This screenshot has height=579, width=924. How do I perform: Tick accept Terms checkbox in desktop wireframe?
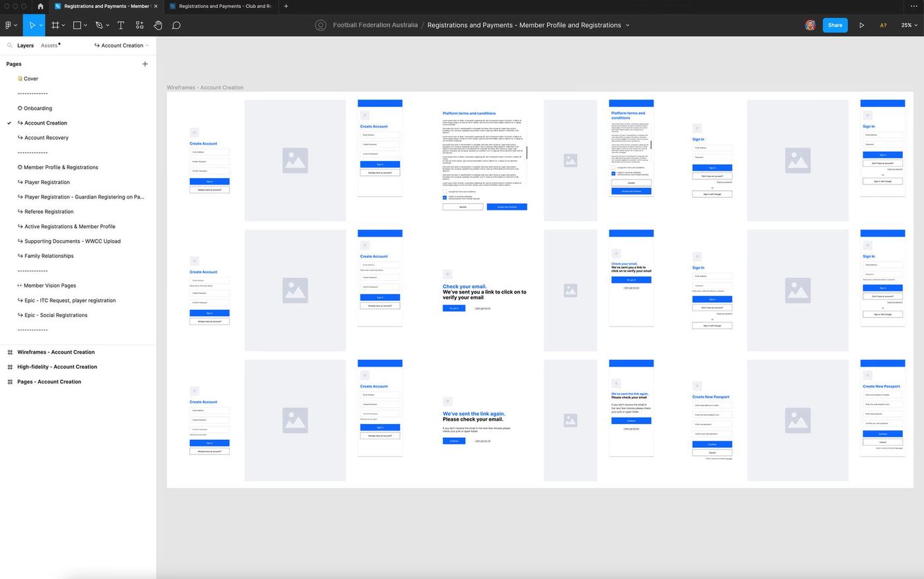point(444,191)
